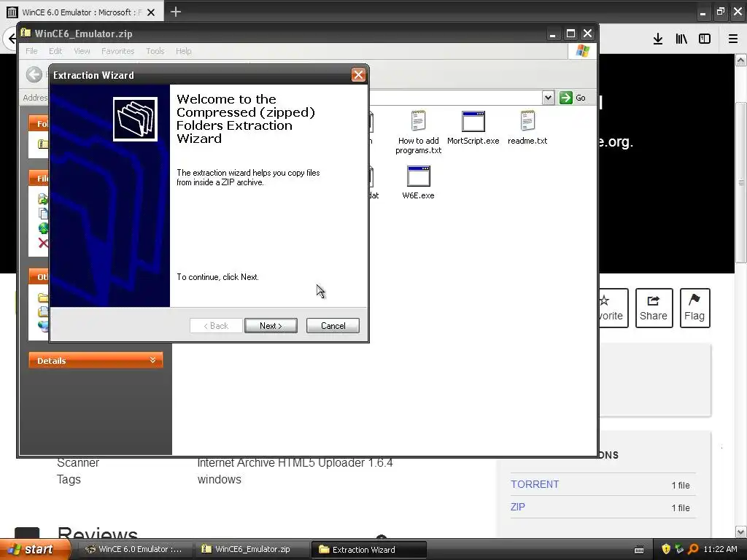747x560 pixels.
Task: Click the magnifier tray icon
Action: pos(693,549)
